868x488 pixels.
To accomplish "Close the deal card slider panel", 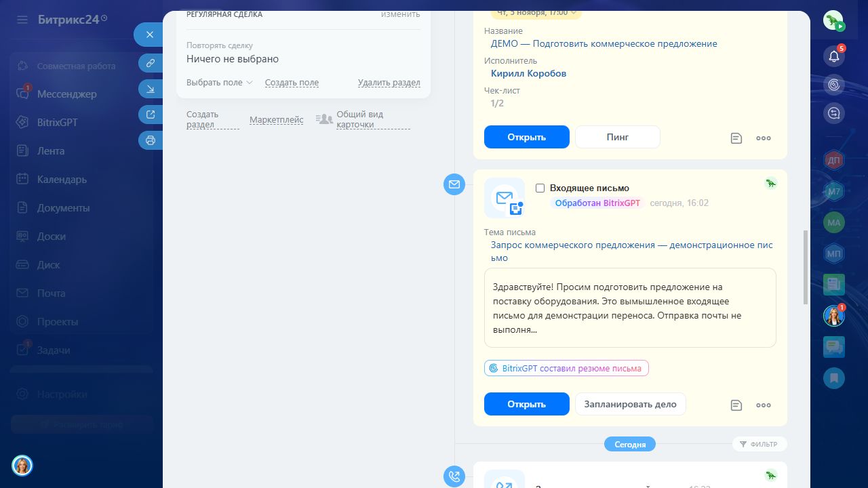I will 150,35.
